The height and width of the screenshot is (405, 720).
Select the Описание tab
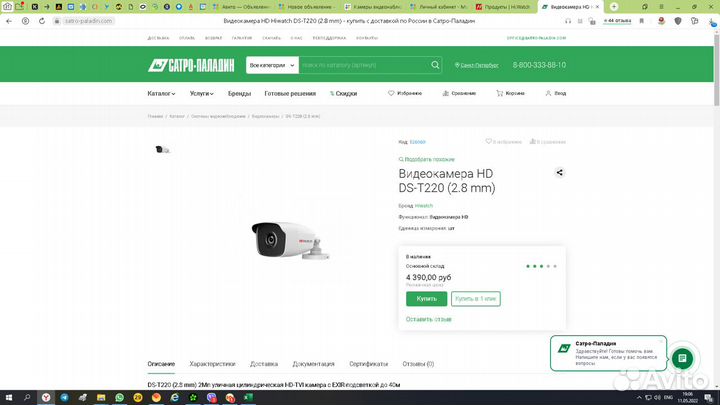pos(161,364)
